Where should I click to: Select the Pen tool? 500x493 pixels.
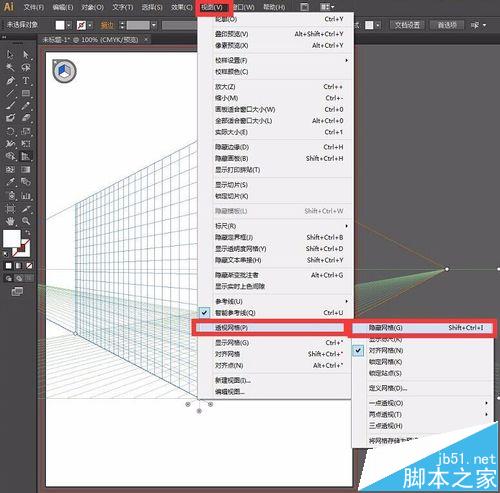point(10,81)
